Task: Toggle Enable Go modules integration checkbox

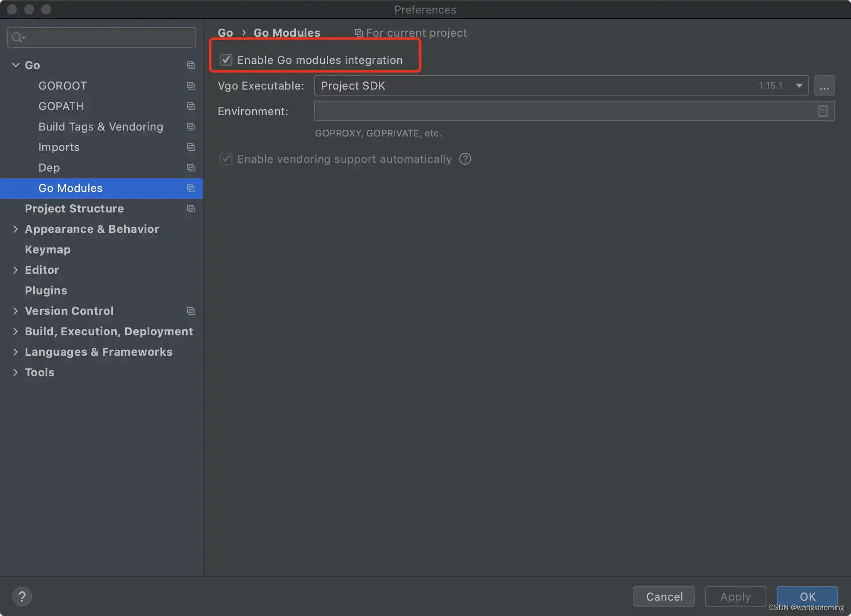Action: tap(226, 60)
